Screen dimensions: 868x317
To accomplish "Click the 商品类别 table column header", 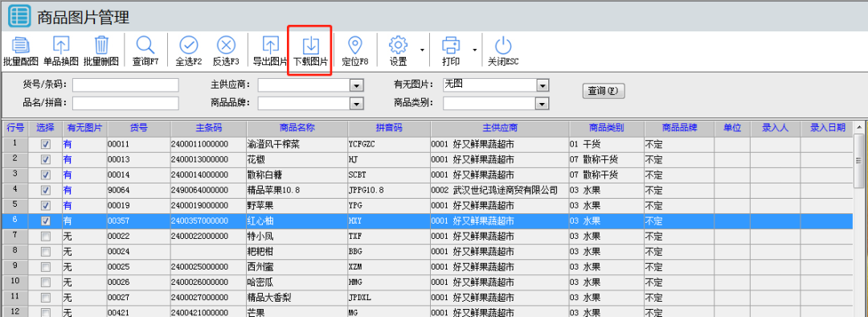I will 607,128.
